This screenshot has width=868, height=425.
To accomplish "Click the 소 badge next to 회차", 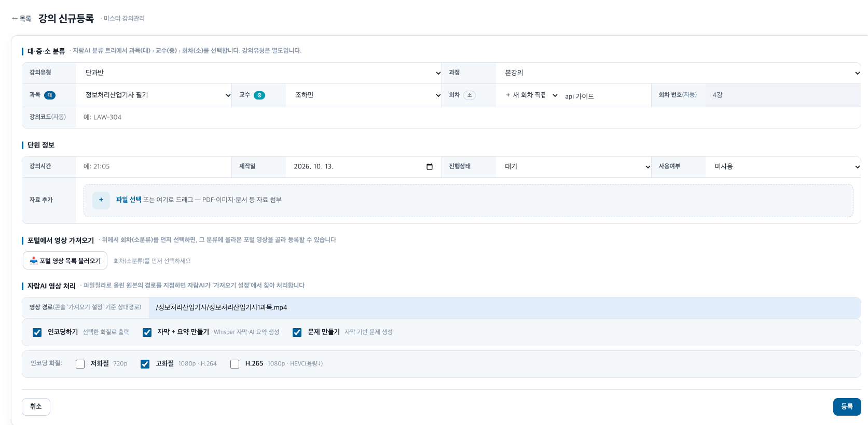I will coord(470,95).
